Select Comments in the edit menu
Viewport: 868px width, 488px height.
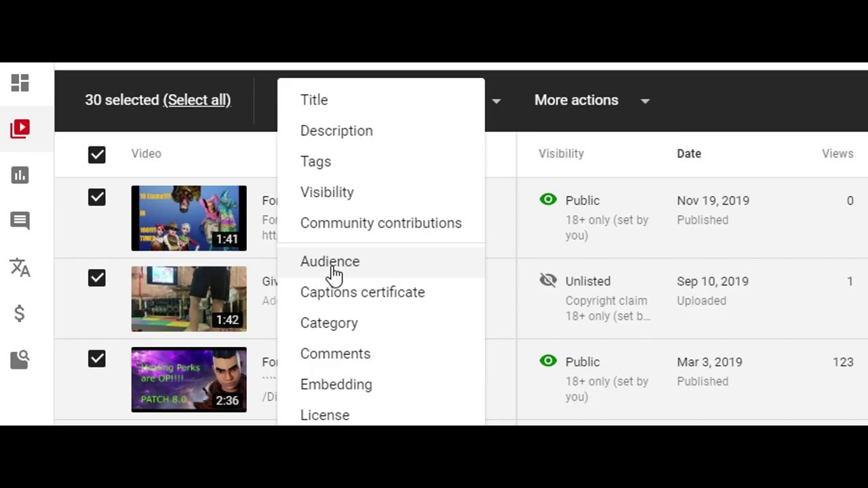click(381, 354)
